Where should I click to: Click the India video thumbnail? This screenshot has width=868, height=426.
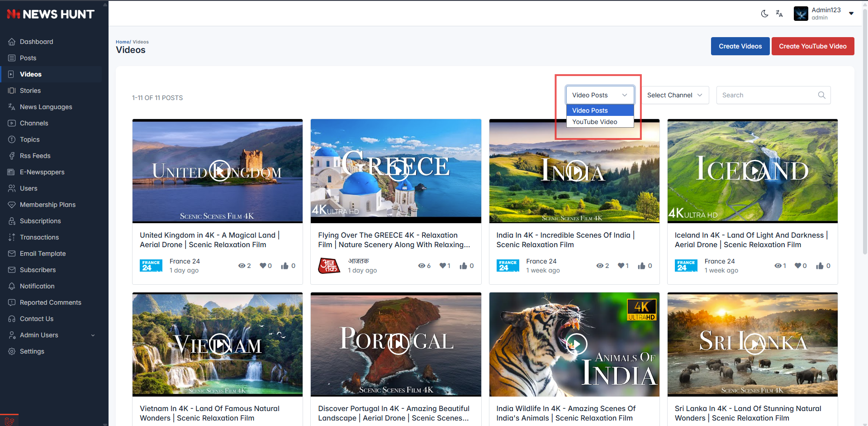click(574, 171)
